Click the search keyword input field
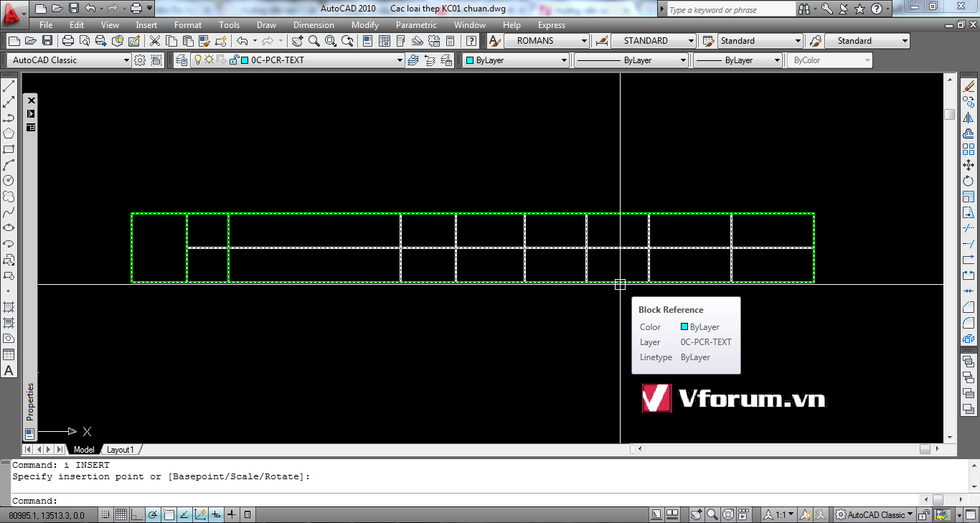 [731, 9]
